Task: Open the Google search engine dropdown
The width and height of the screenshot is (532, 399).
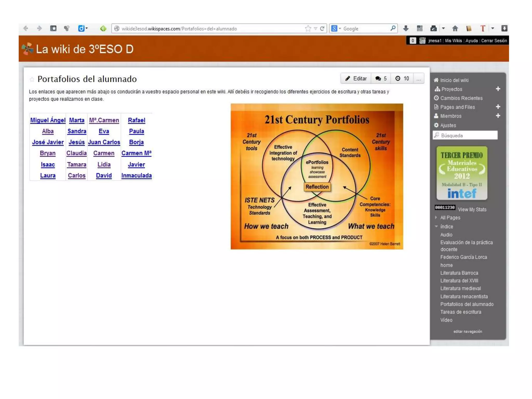Action: (x=336, y=29)
